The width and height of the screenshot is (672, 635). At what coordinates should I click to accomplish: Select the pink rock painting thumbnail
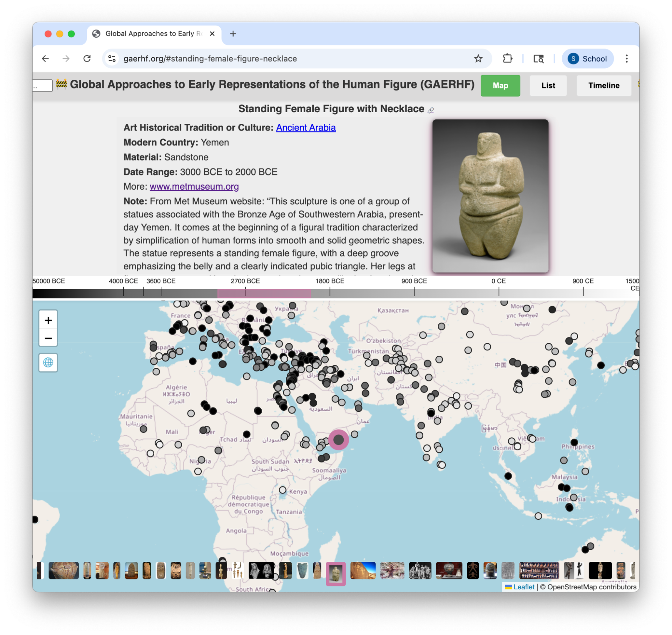click(x=392, y=570)
